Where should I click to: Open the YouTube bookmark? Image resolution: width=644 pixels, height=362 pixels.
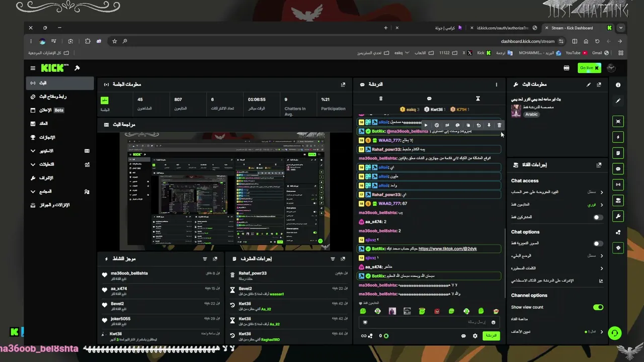pyautogui.click(x=576, y=53)
